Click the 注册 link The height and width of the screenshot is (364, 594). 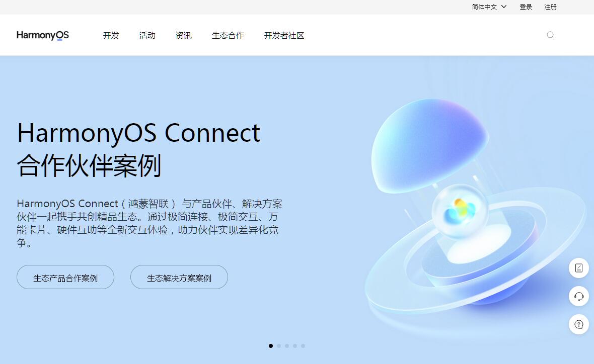coord(550,7)
